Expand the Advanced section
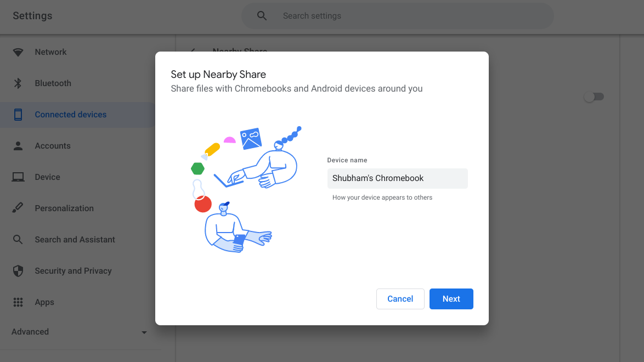The height and width of the screenshot is (362, 644). click(30, 332)
